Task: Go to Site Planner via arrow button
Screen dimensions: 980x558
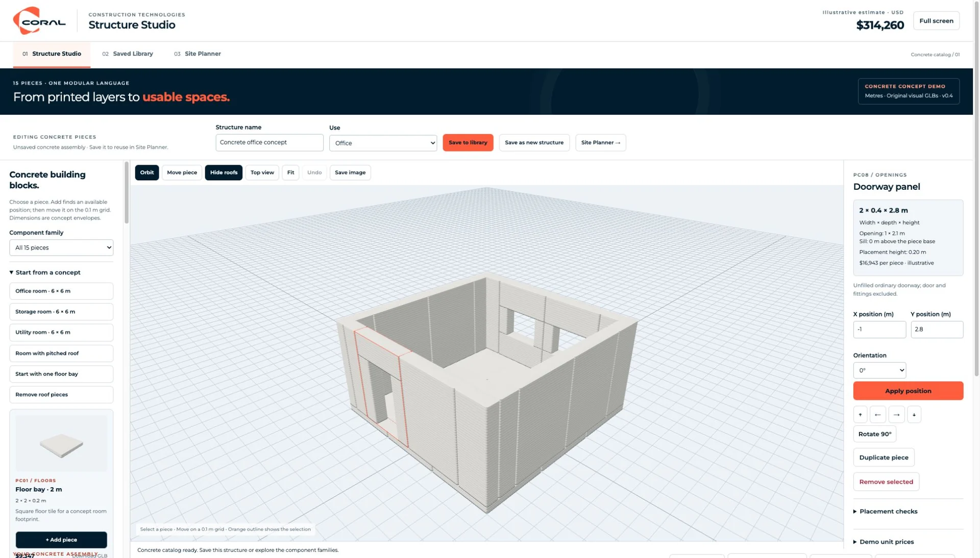Action: 601,142
